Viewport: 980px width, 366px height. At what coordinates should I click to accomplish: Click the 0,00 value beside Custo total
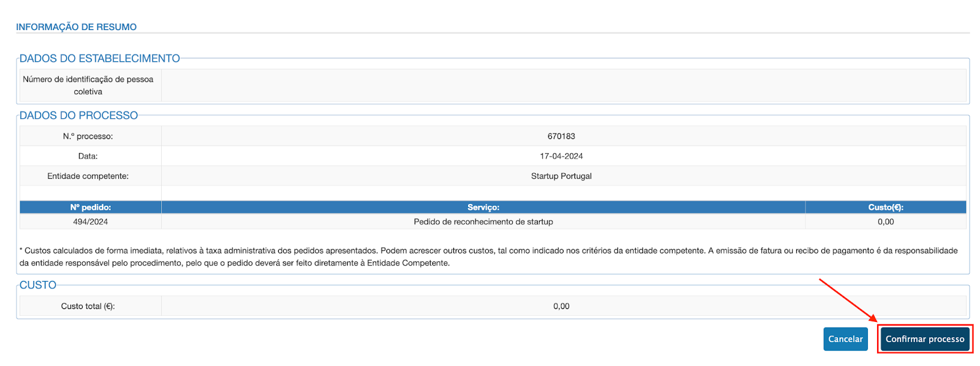[561, 306]
